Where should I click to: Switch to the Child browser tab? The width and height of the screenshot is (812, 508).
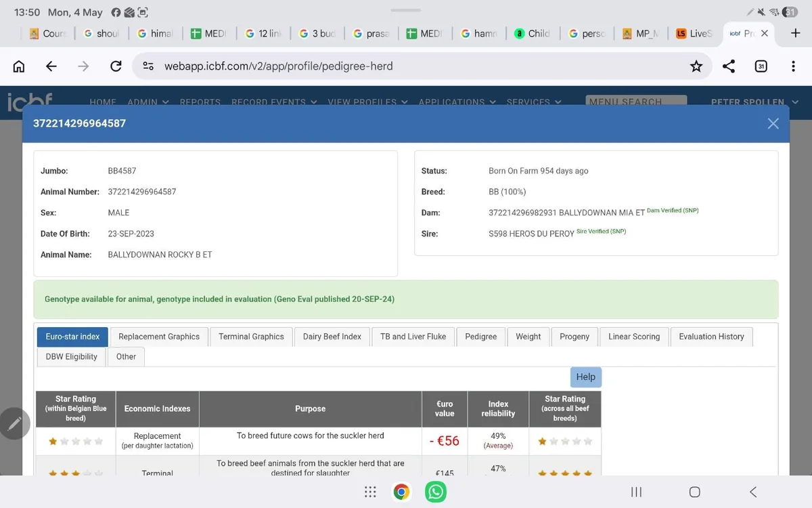tap(533, 33)
